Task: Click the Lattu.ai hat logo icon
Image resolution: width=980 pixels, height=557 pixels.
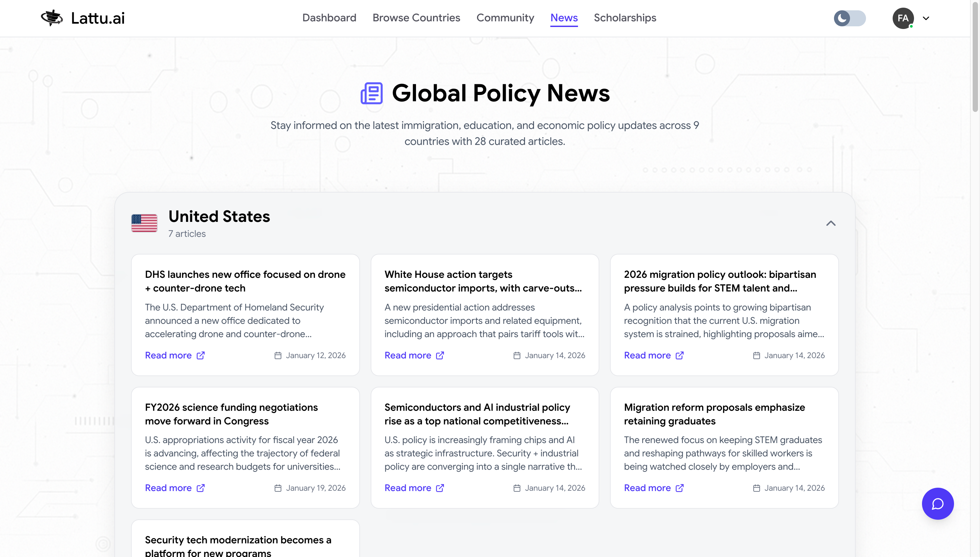Action: 52,18
